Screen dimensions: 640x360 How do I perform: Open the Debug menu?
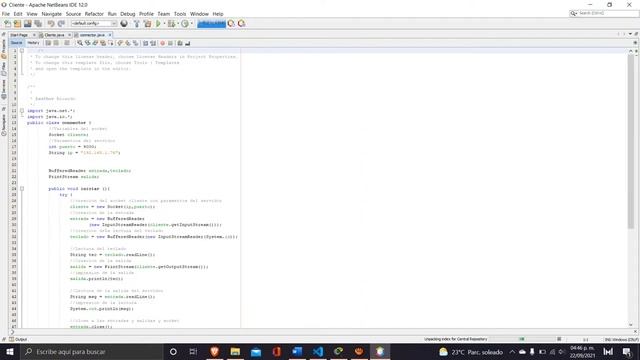(x=128, y=14)
